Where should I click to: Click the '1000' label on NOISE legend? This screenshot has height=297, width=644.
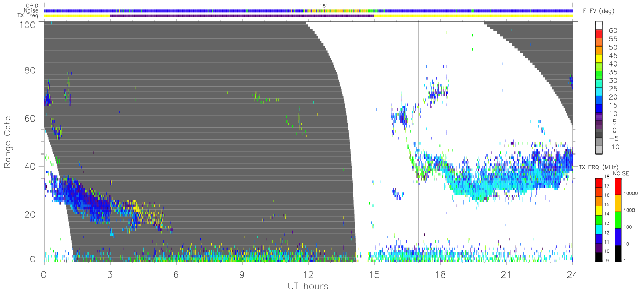630,211
